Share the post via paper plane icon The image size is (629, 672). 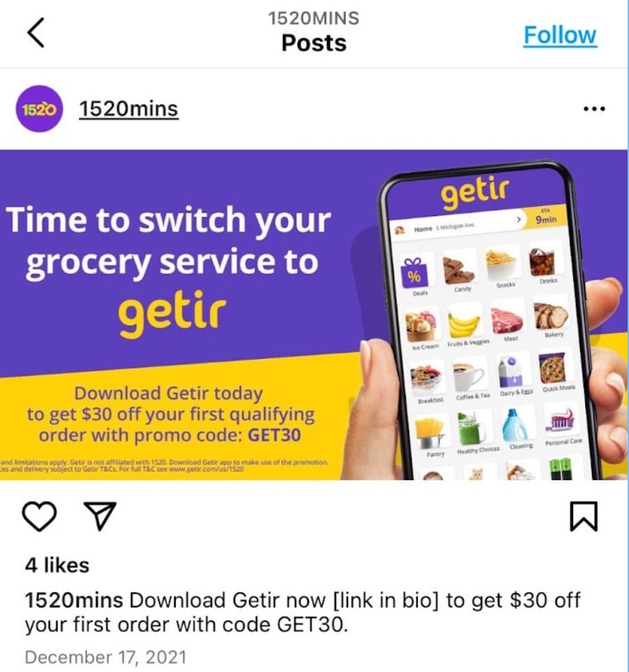tap(100, 516)
